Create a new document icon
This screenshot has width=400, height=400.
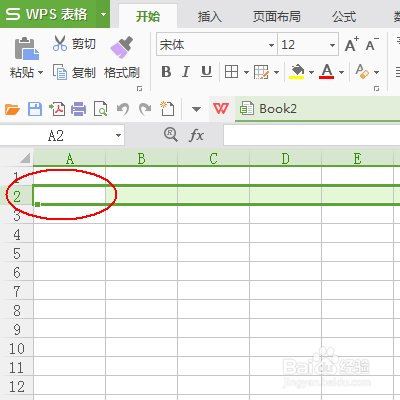tap(167, 108)
